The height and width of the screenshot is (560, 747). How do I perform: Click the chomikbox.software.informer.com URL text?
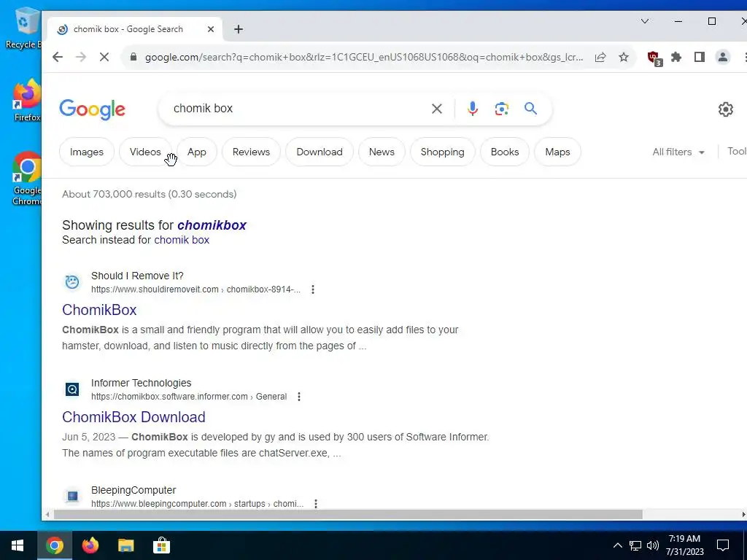pos(189,397)
